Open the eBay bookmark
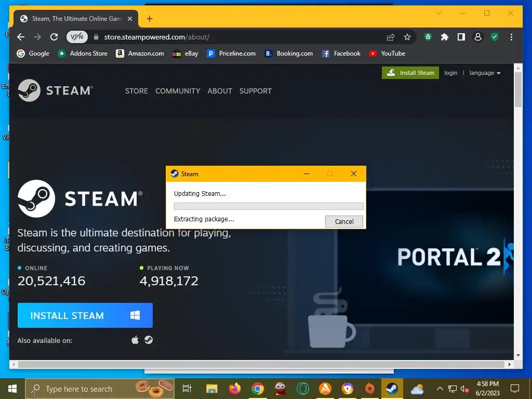The height and width of the screenshot is (399, 532). point(185,54)
